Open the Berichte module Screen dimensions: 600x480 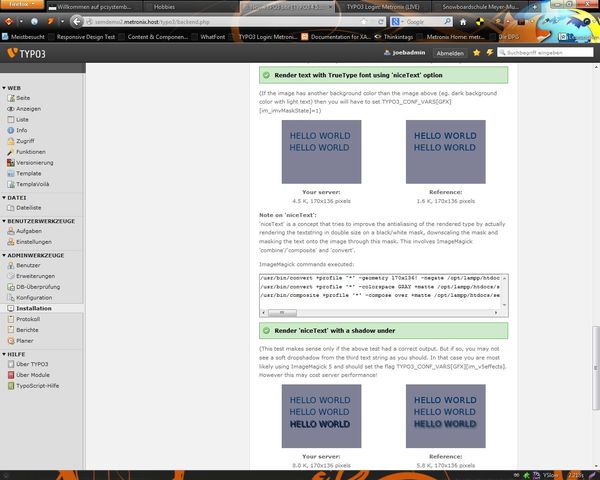[x=23, y=330]
